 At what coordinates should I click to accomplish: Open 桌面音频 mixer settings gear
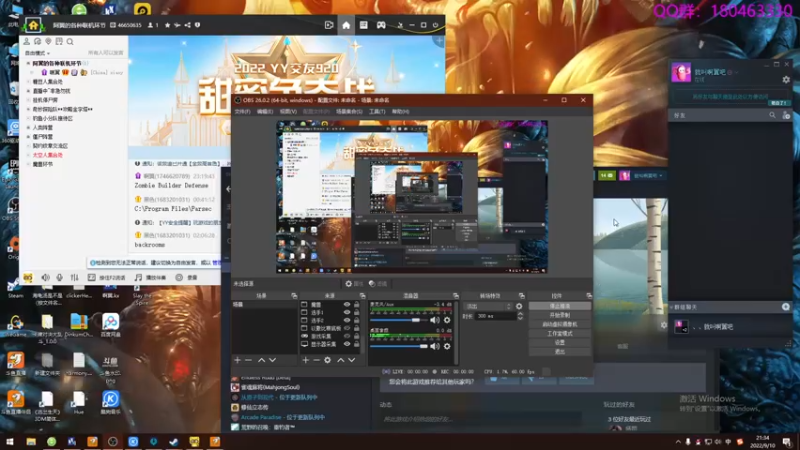click(447, 346)
